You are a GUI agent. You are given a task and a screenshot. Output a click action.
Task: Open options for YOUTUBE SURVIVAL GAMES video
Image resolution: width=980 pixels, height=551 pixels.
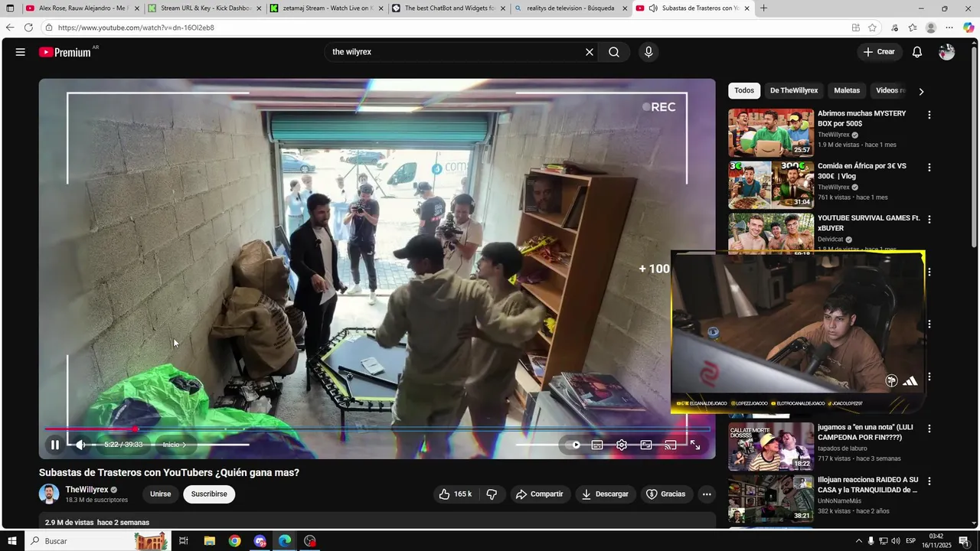point(929,220)
